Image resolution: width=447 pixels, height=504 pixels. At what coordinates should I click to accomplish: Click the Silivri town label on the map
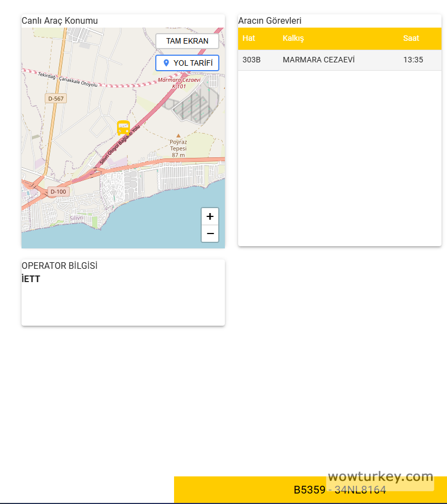[x=76, y=218]
